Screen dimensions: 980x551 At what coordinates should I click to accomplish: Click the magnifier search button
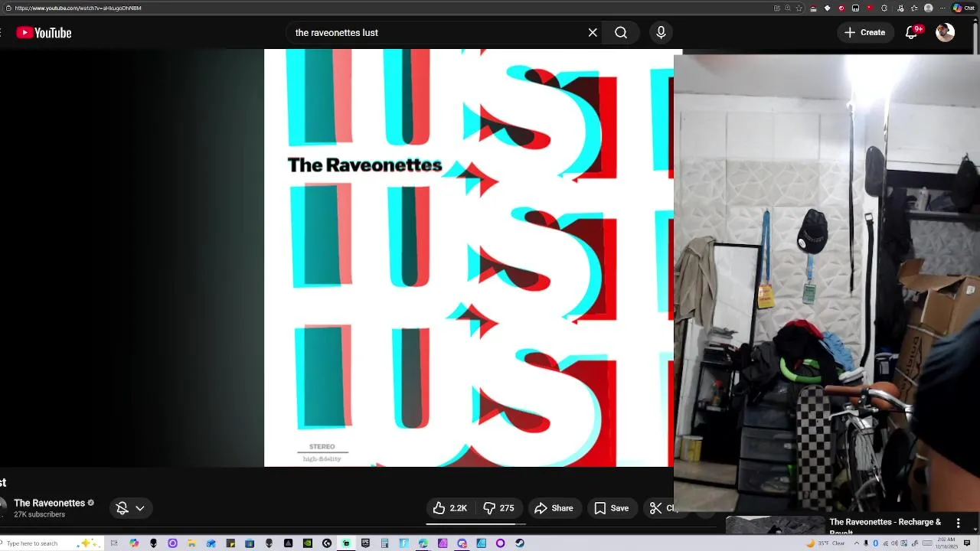(x=621, y=33)
